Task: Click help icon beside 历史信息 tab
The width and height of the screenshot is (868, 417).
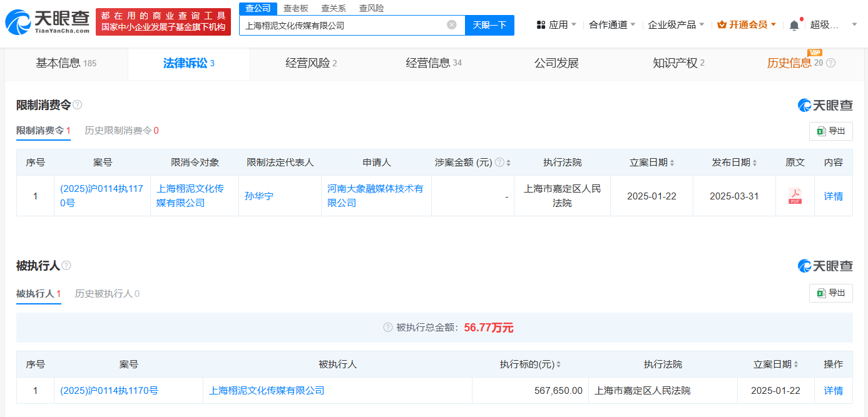Action: [x=831, y=63]
